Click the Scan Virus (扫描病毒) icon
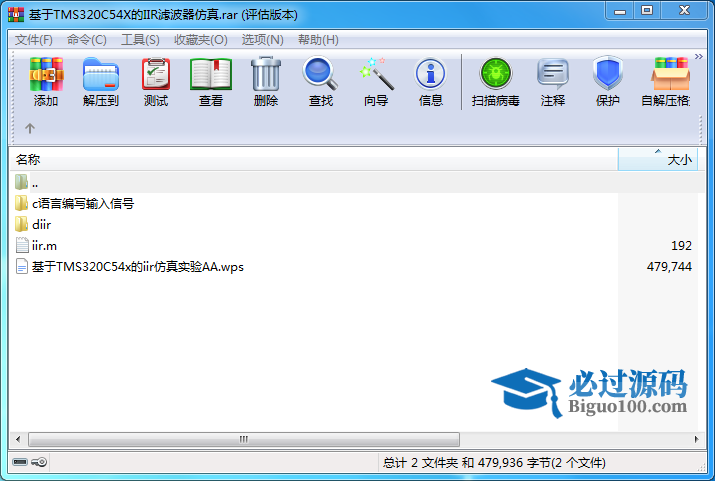This screenshot has width=715, height=481. pyautogui.click(x=496, y=82)
